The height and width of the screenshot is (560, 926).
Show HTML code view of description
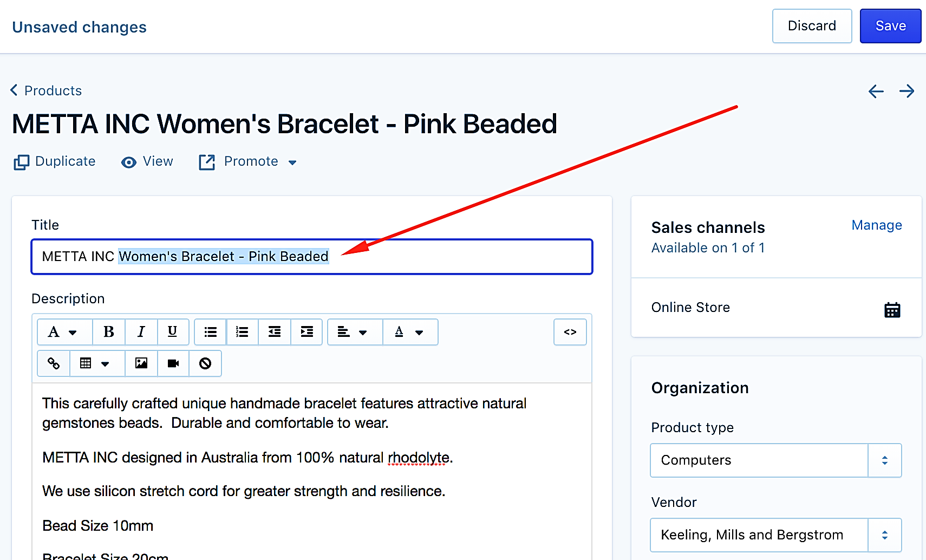570,332
